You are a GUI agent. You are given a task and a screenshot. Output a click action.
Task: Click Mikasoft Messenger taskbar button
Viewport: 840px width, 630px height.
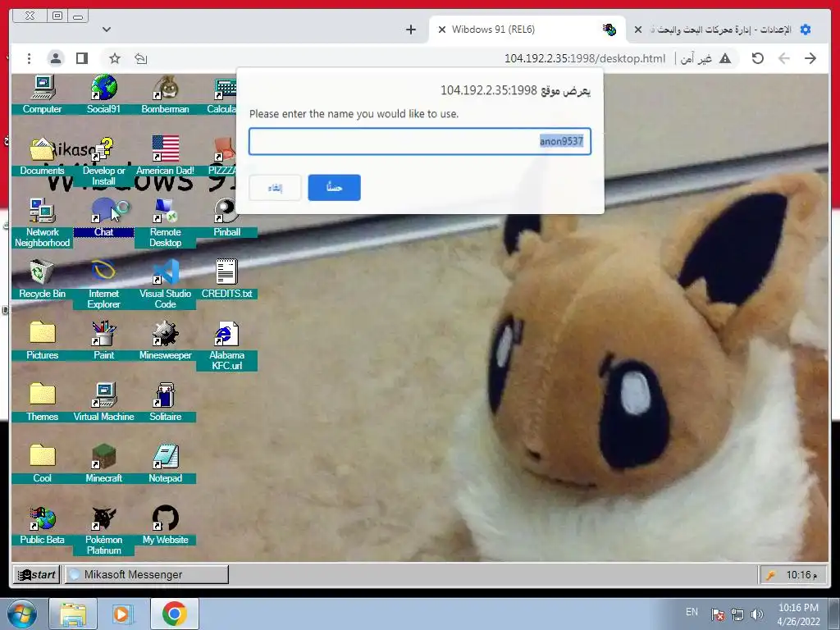point(146,574)
